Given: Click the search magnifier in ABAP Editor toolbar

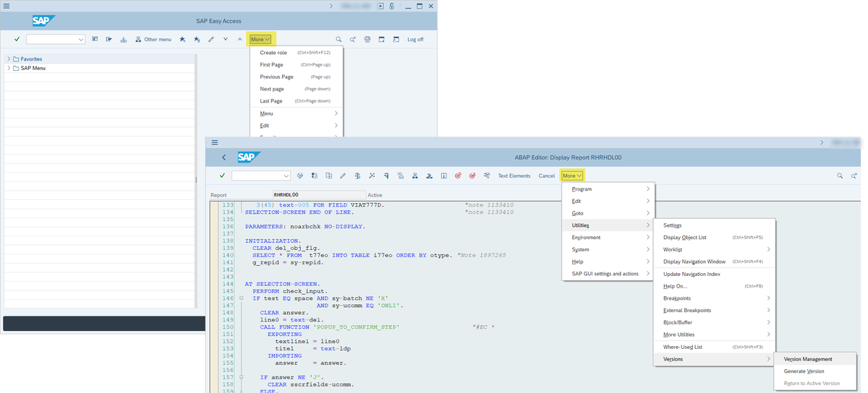Looking at the screenshot, I should click(840, 176).
